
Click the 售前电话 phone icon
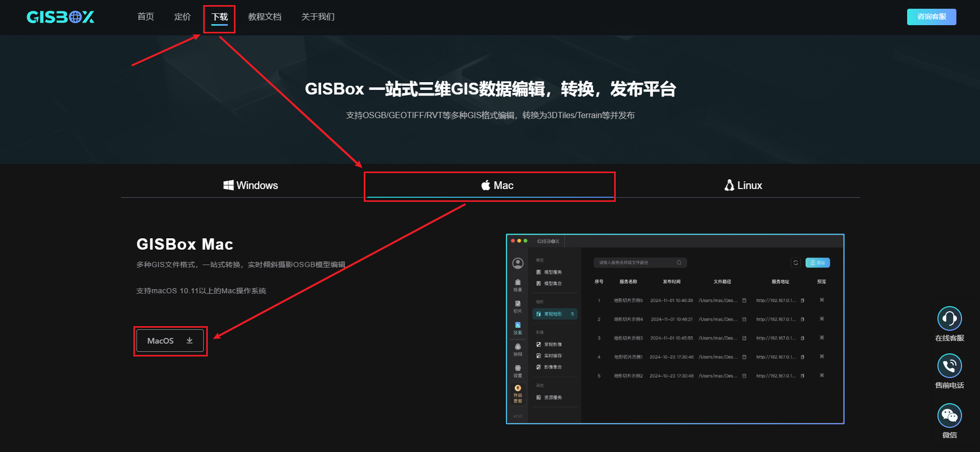coord(949,366)
